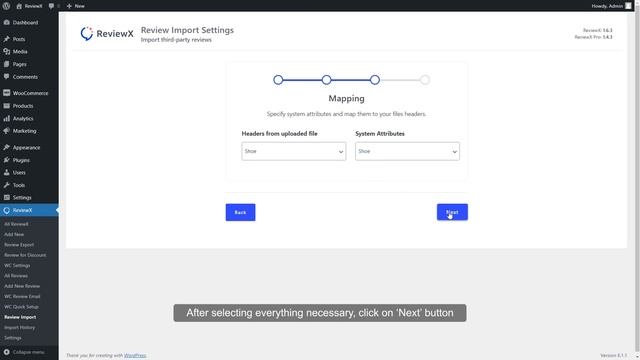Open the Review Export submenu
Viewport: 640px width, 360px height.
pyautogui.click(x=19, y=245)
